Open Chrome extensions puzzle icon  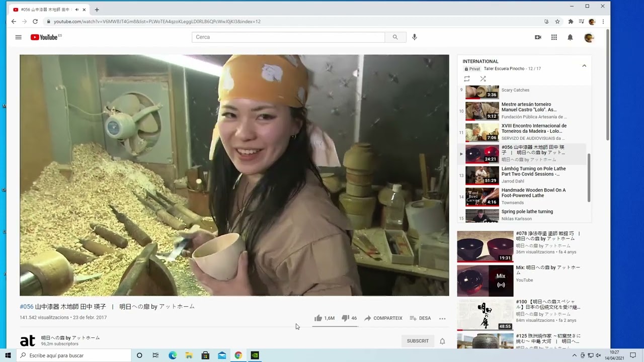pyautogui.click(x=571, y=22)
